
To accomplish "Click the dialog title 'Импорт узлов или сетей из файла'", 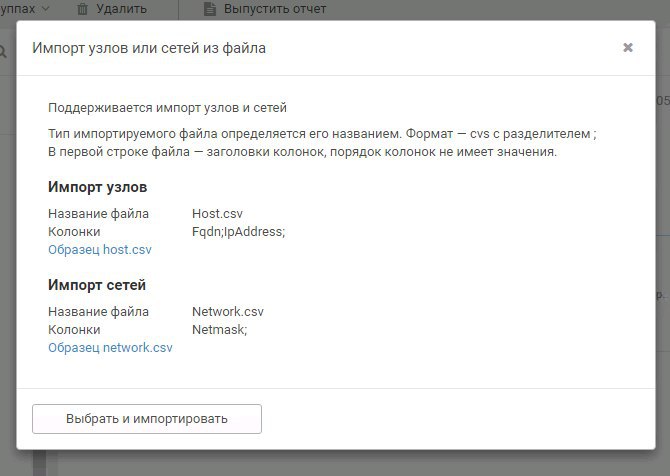I will [149, 48].
